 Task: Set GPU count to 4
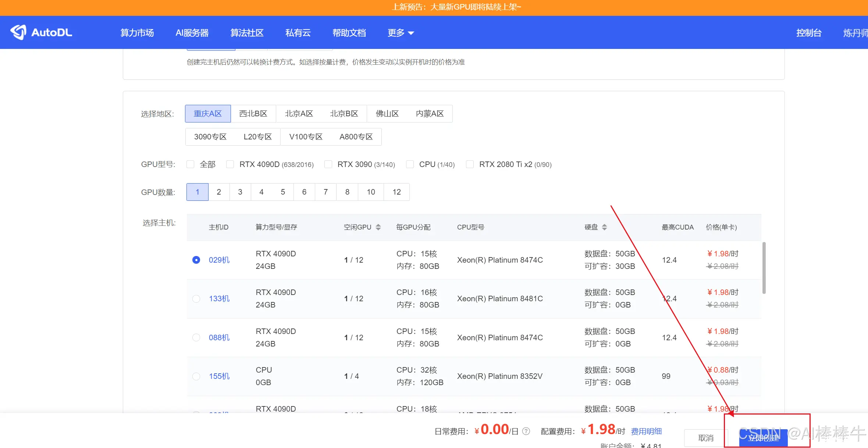262,192
